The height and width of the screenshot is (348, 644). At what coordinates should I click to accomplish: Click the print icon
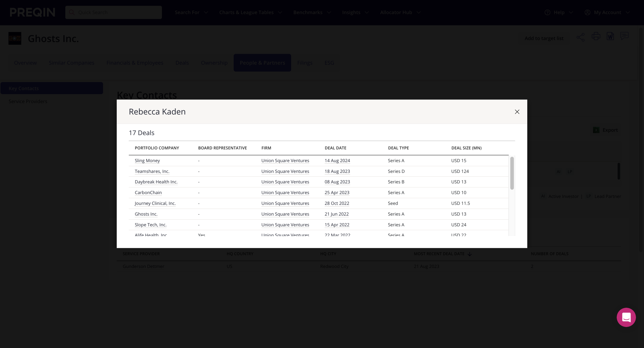(596, 36)
